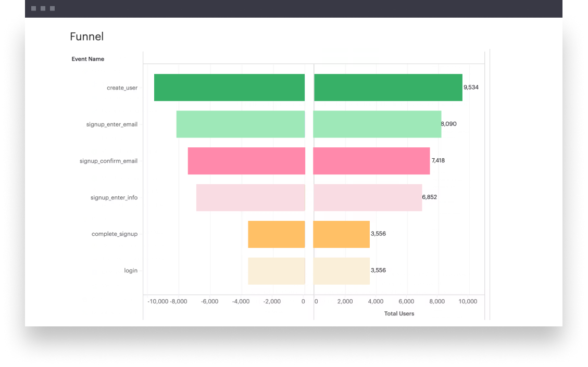588x367 pixels.
Task: Click the right orange complete_signup bar
Action: pyautogui.click(x=341, y=234)
